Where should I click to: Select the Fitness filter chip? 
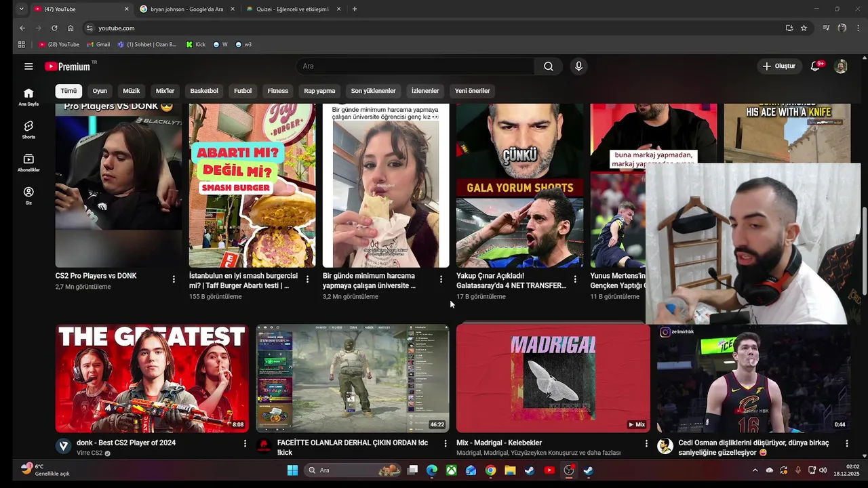278,91
